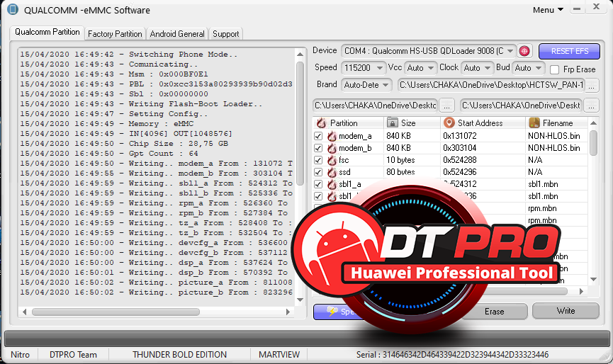The height and width of the screenshot is (364, 613).
Task: Click browse button after first Desktop path field
Action: pos(446,106)
